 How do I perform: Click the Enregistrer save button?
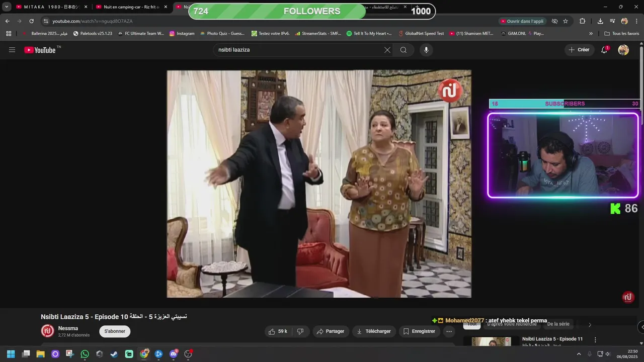click(419, 331)
